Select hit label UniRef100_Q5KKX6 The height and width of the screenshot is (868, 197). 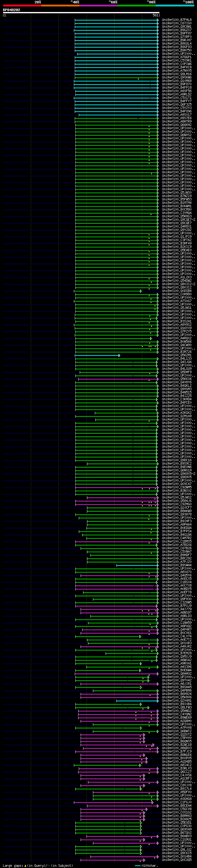coord(177,379)
